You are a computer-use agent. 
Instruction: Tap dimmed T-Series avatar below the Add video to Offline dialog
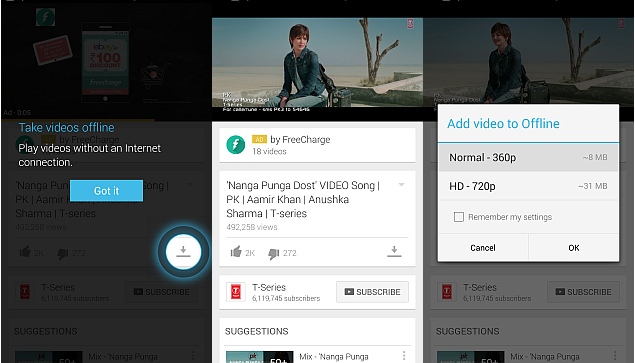point(447,291)
